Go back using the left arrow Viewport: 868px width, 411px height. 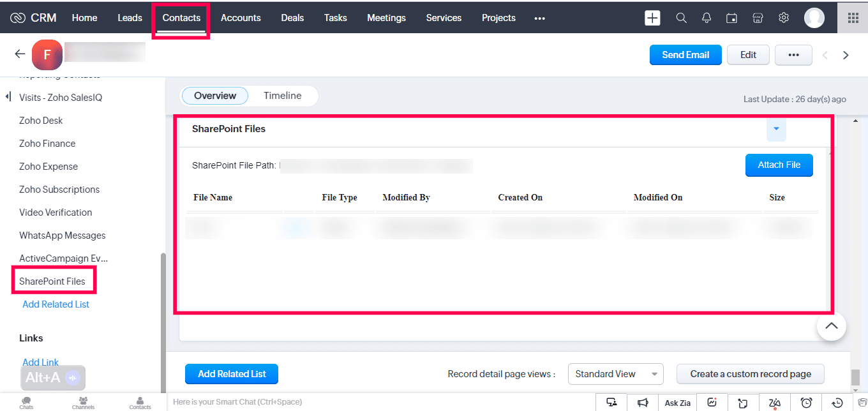(x=20, y=54)
